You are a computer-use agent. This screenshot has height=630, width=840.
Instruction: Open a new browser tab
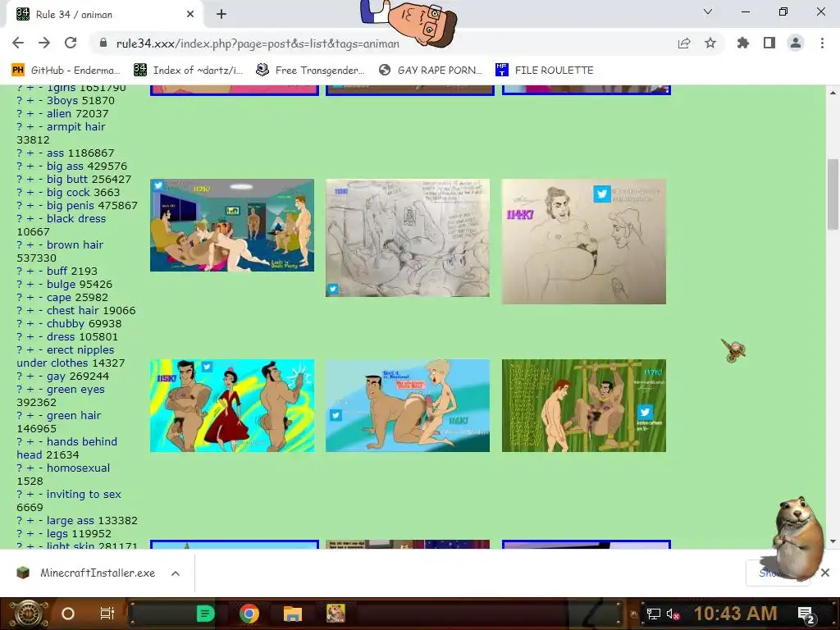221,15
